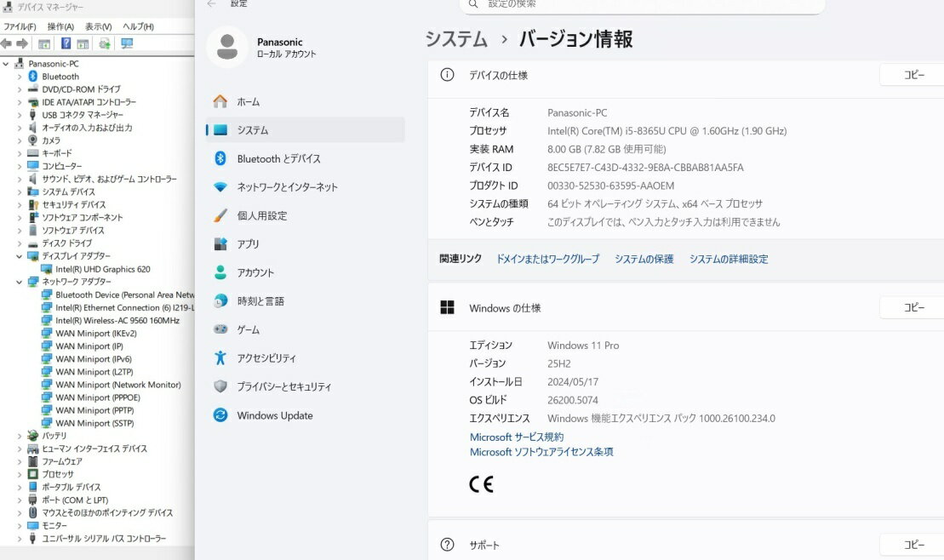The image size is (944, 560).
Task: Collapse the ディスプレイ アダプター tree node
Action: [20, 256]
